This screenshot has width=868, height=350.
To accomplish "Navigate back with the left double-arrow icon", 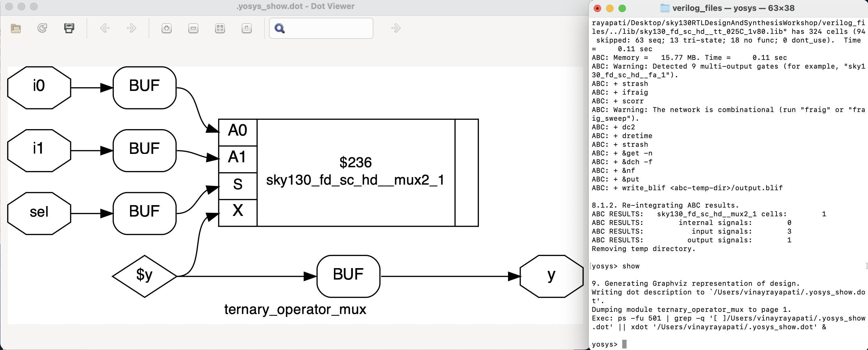I will coord(105,28).
